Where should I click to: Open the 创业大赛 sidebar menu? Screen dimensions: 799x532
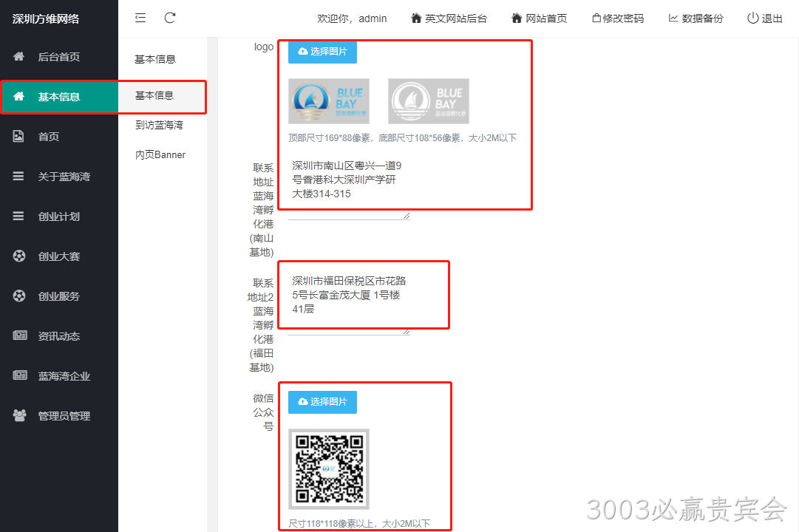(x=59, y=256)
